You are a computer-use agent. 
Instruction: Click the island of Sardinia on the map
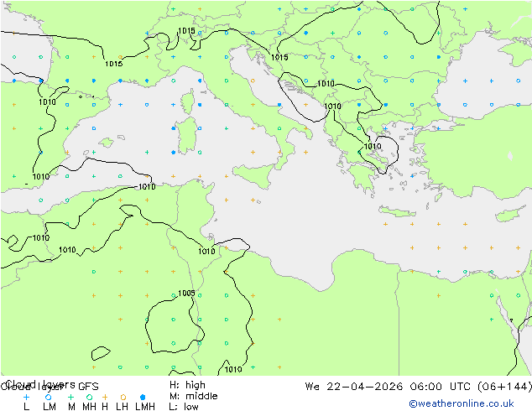point(186,136)
